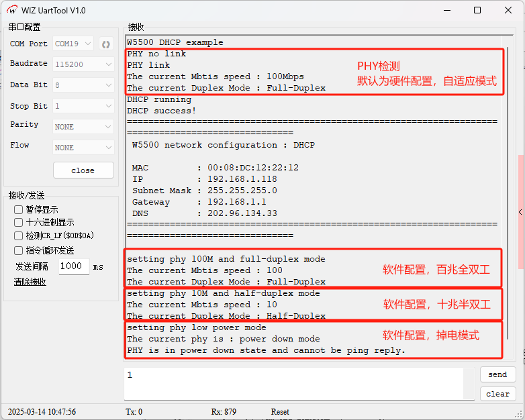Expand the Stop Bit dropdown
Image resolution: width=525 pixels, height=420 pixels.
(x=83, y=106)
